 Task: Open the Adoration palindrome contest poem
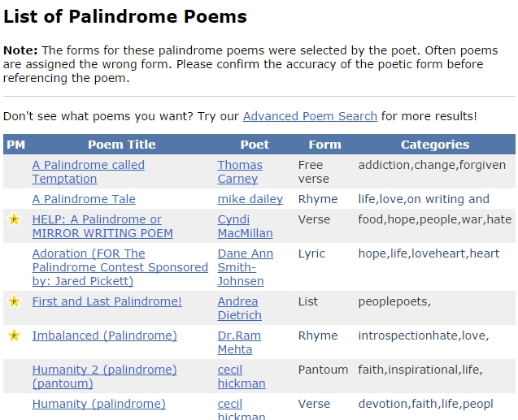[x=120, y=267]
